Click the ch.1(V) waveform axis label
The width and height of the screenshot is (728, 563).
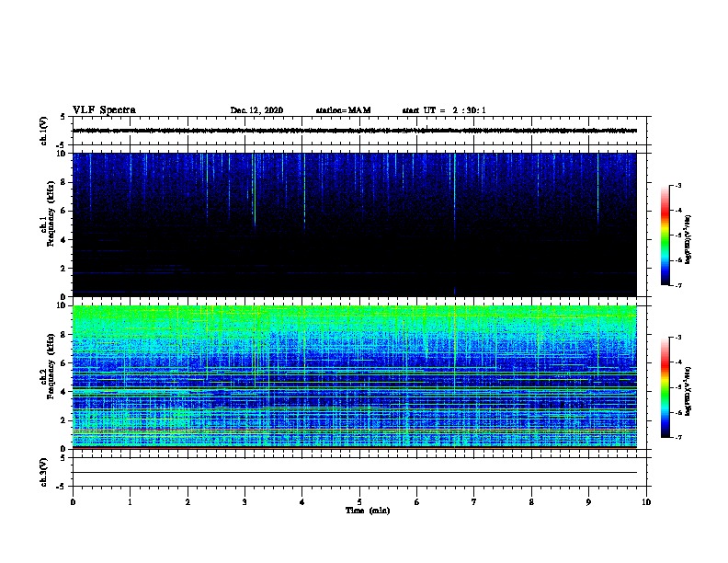44,131
